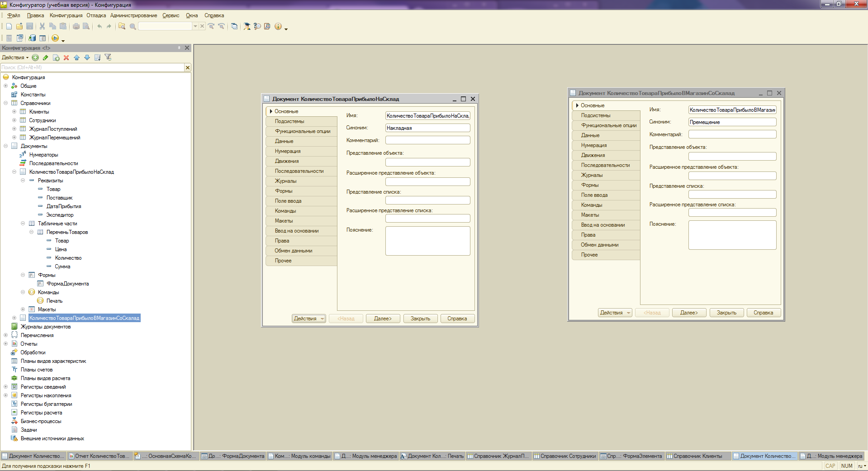
Task: Open the toolbar search box dropdown arrow
Action: (x=195, y=26)
